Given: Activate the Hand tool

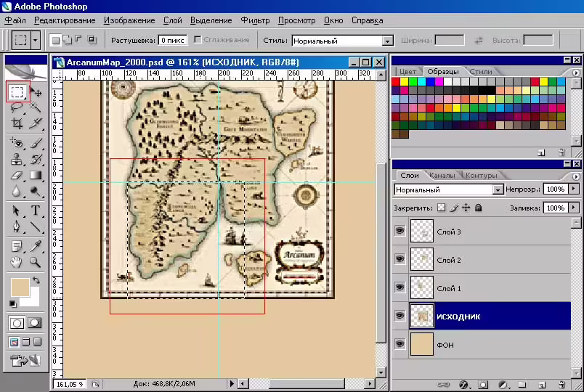Looking at the screenshot, I should (x=17, y=263).
